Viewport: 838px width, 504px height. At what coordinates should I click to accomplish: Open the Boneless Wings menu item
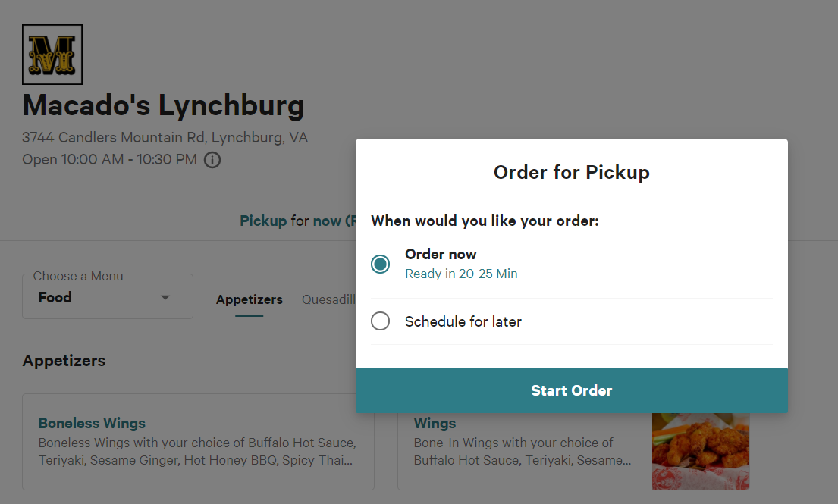pyautogui.click(x=92, y=423)
